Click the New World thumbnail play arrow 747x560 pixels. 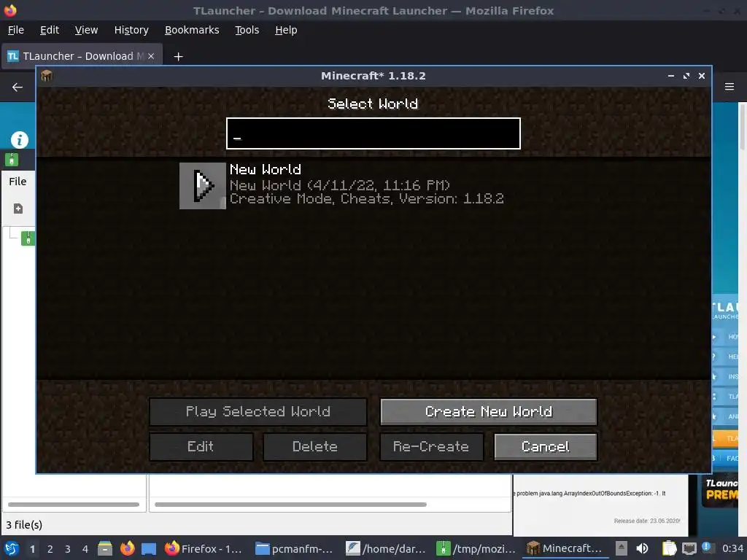(203, 186)
